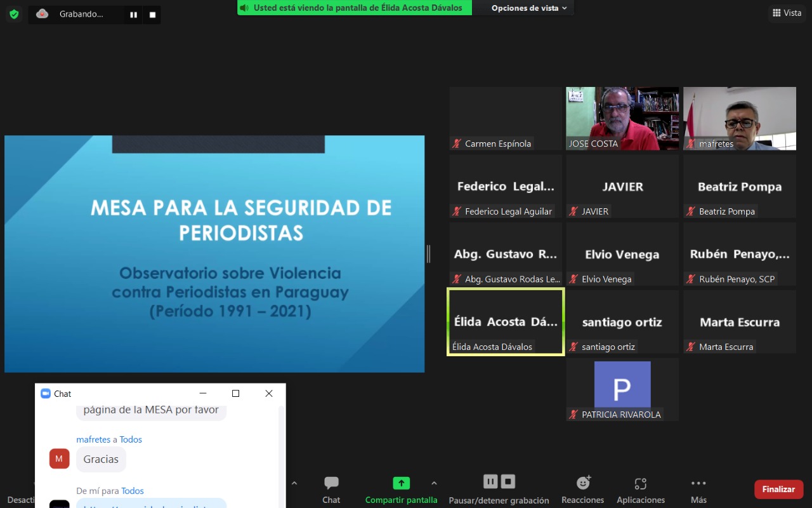
Task: Select JOSE COSTA's video thumbnail
Action: [622, 118]
